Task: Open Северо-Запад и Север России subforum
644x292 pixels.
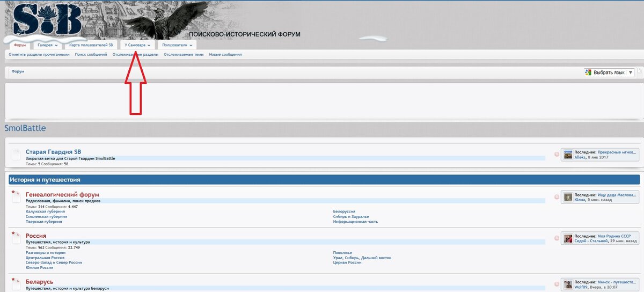Action: (54, 262)
